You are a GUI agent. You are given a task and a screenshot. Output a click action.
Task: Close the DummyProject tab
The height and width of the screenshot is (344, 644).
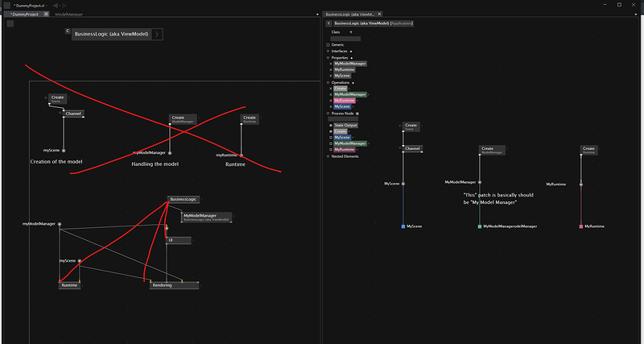coord(45,15)
